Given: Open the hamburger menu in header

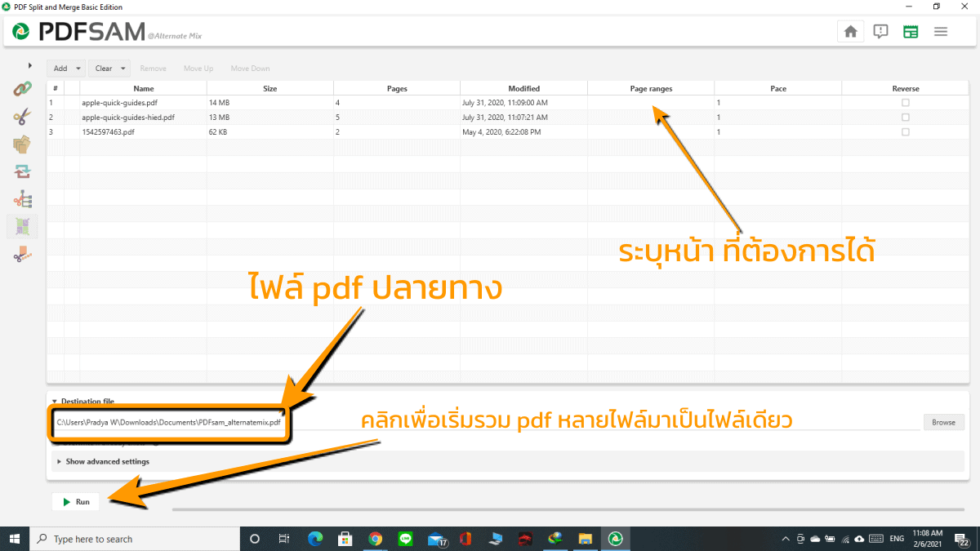Looking at the screenshot, I should pyautogui.click(x=941, y=32).
